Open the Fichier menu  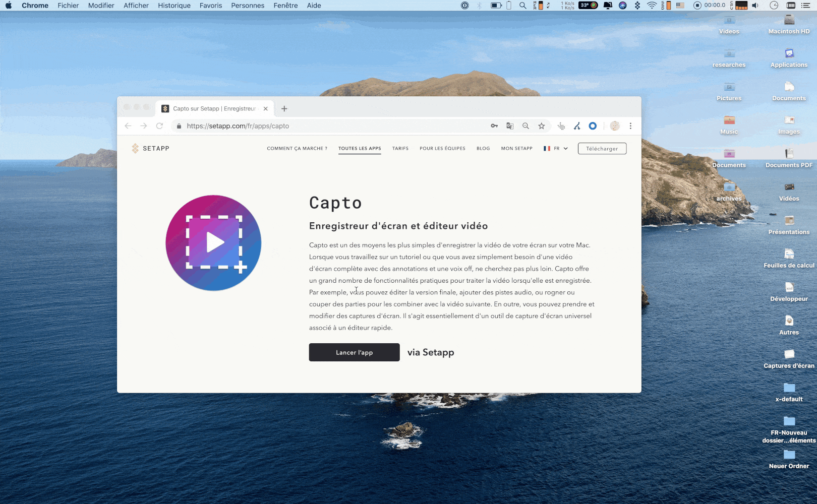tap(69, 6)
